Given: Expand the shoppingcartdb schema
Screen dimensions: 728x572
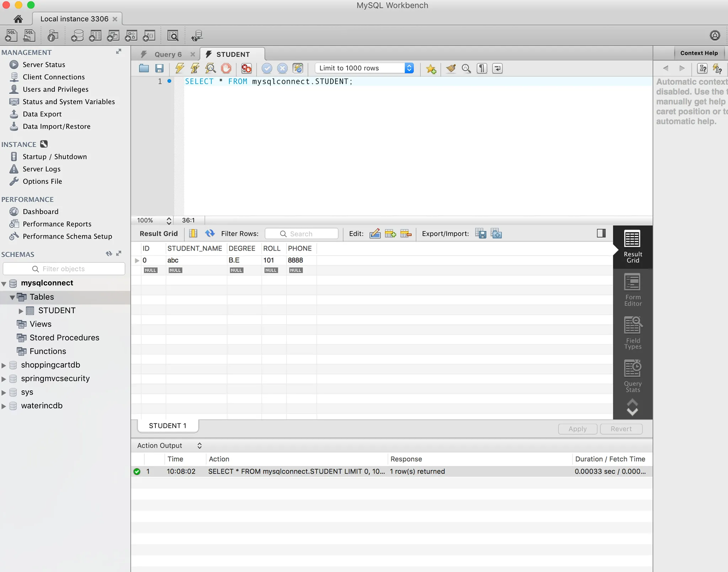Looking at the screenshot, I should [x=4, y=365].
